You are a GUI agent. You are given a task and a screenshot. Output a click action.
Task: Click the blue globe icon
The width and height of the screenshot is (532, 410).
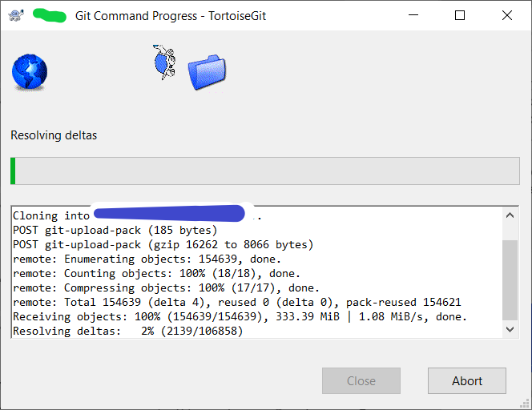(30, 72)
